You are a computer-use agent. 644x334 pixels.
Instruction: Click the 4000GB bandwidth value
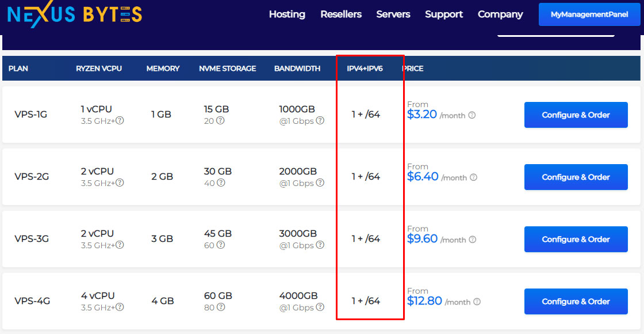pyautogui.click(x=298, y=296)
